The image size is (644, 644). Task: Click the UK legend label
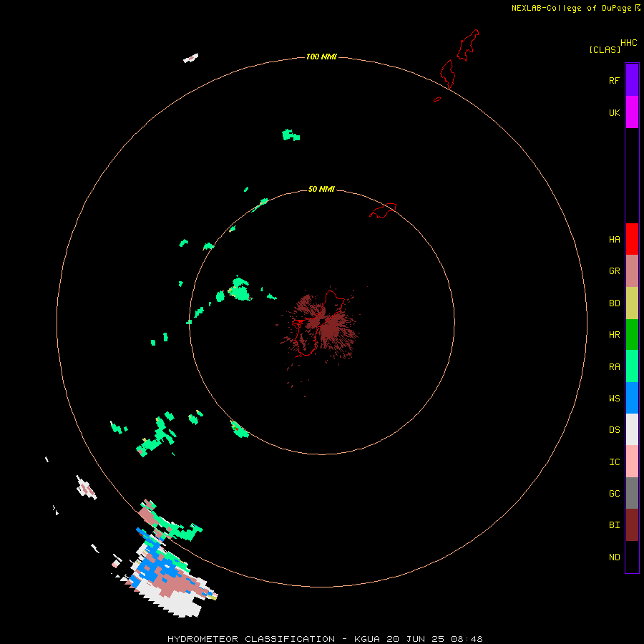point(614,113)
